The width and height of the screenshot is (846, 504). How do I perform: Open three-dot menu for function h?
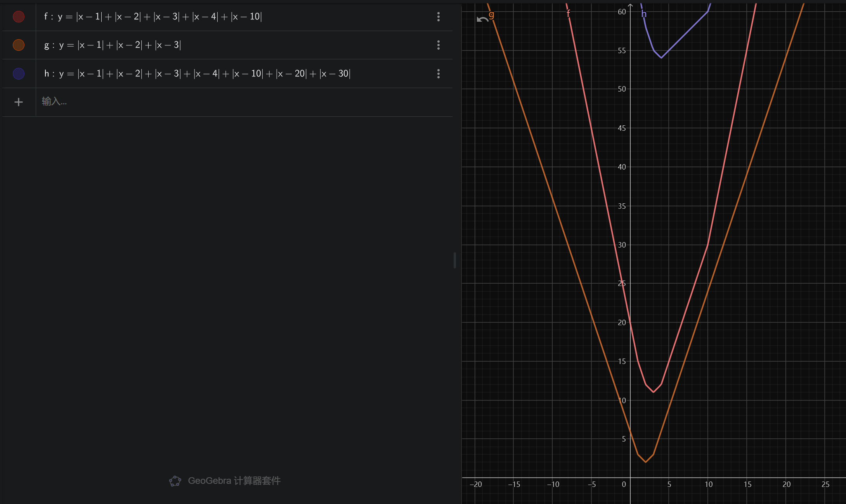[439, 74]
